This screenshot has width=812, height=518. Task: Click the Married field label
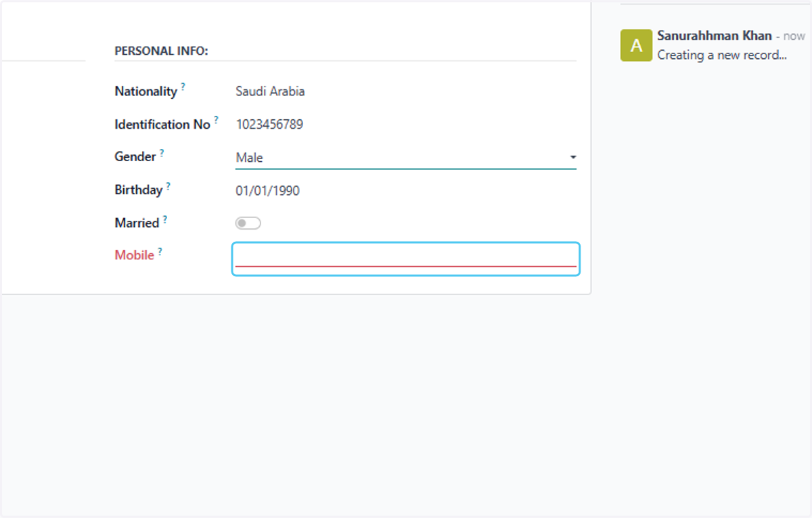click(137, 223)
